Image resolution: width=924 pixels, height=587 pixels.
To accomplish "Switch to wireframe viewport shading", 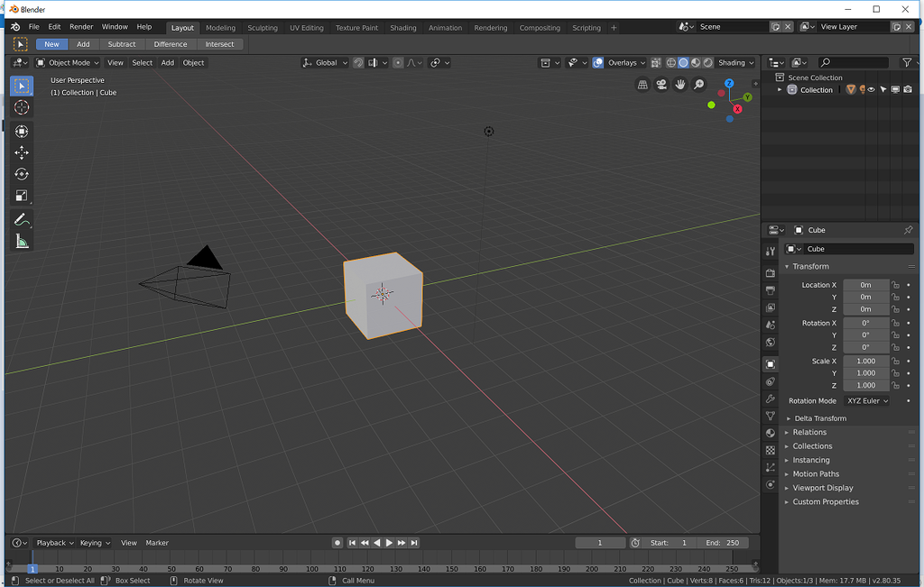I will coord(670,62).
